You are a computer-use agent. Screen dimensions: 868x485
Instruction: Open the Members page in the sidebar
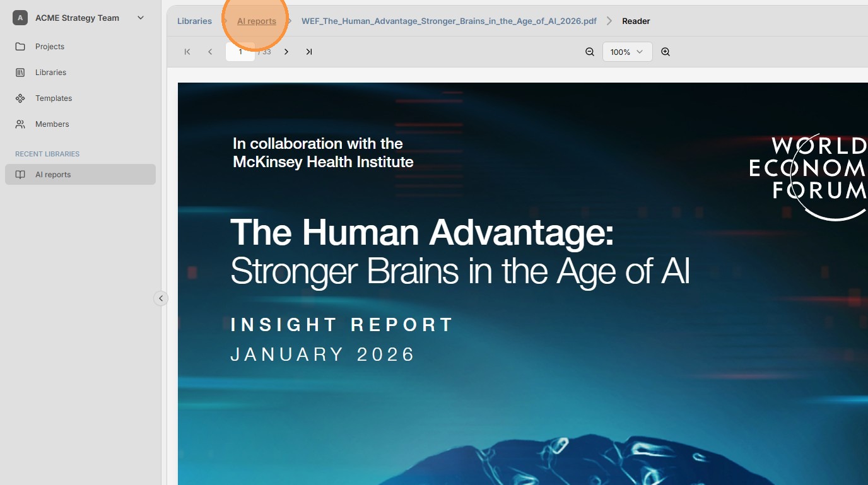[80, 124]
